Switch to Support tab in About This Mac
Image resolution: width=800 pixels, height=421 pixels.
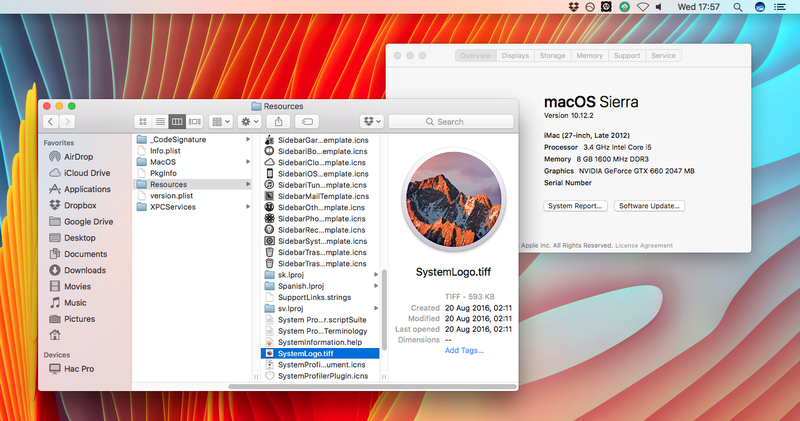627,56
